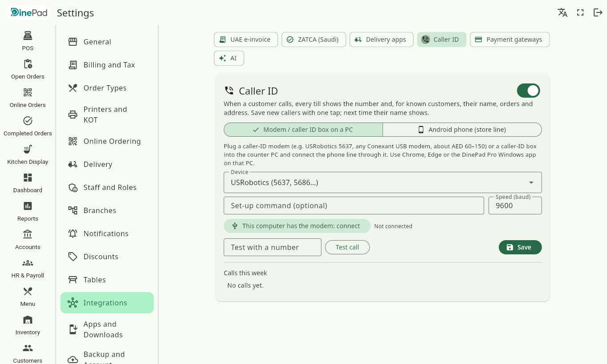
Task: Switch to UAE e-invoice tab
Action: click(x=246, y=40)
